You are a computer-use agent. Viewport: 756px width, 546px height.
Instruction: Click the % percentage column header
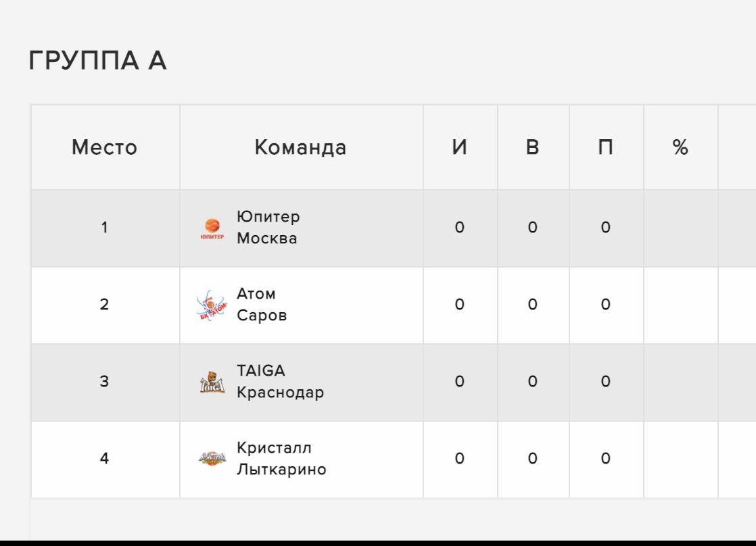tap(680, 147)
